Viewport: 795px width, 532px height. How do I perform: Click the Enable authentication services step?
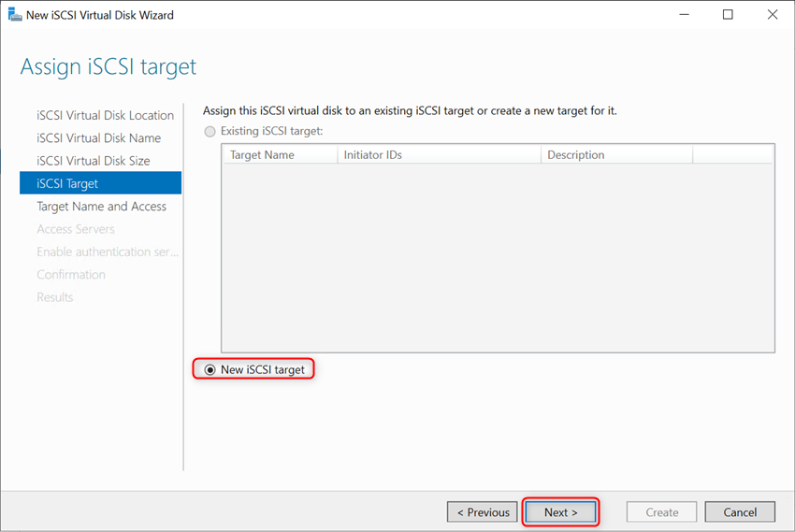[108, 252]
